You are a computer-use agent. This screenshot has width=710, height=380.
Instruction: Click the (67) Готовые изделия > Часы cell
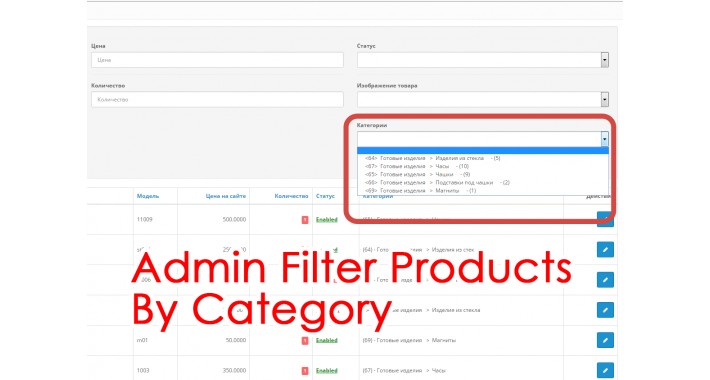[404, 370]
